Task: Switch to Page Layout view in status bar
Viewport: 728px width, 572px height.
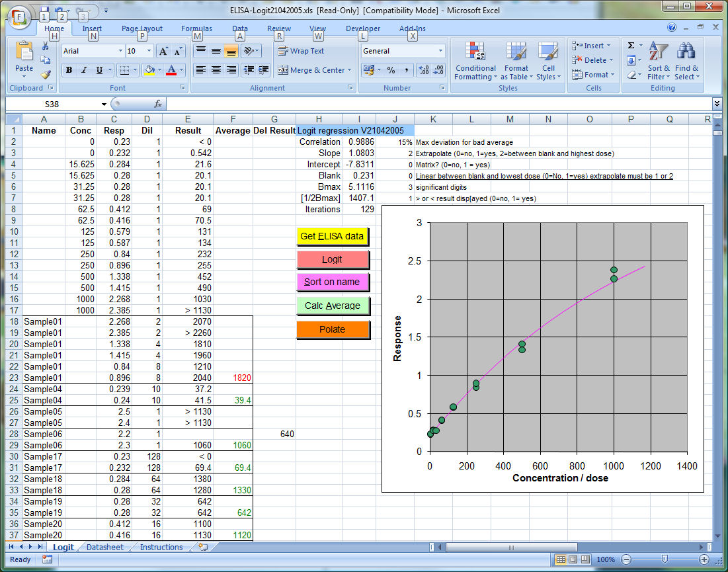Action: tap(573, 559)
